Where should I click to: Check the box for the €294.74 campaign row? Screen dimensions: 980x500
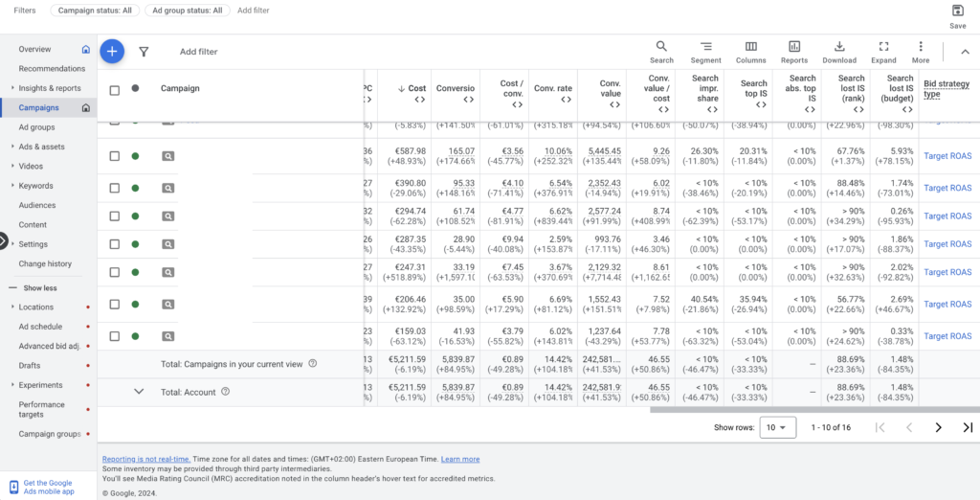pyautogui.click(x=115, y=216)
